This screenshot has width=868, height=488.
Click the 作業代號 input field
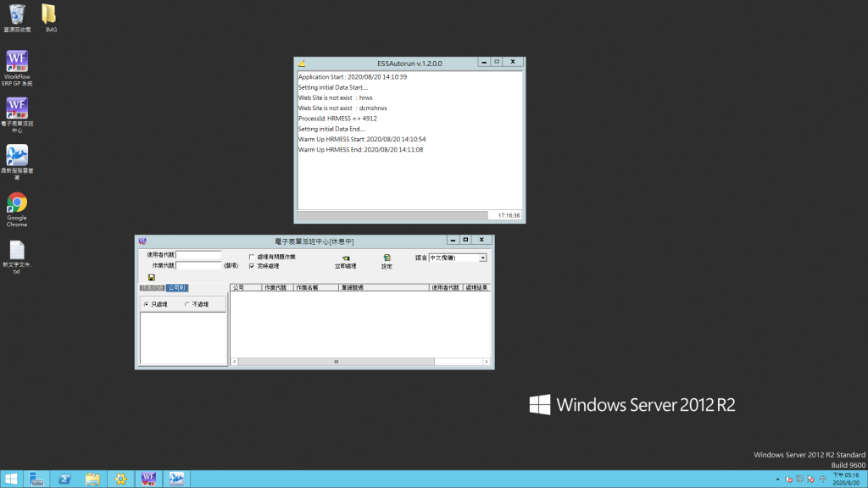click(x=198, y=265)
